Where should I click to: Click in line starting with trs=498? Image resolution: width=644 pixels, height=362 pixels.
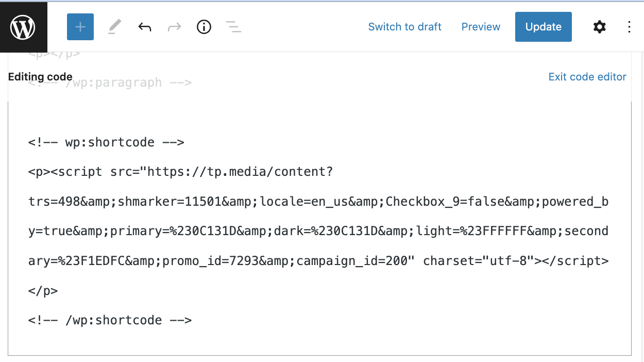point(318,202)
